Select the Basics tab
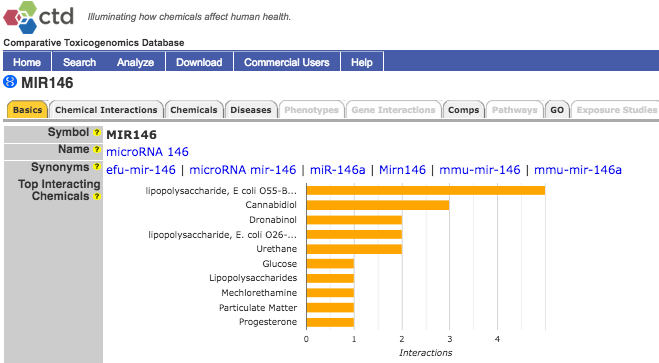Screen dimensions: 659x363 tap(27, 110)
